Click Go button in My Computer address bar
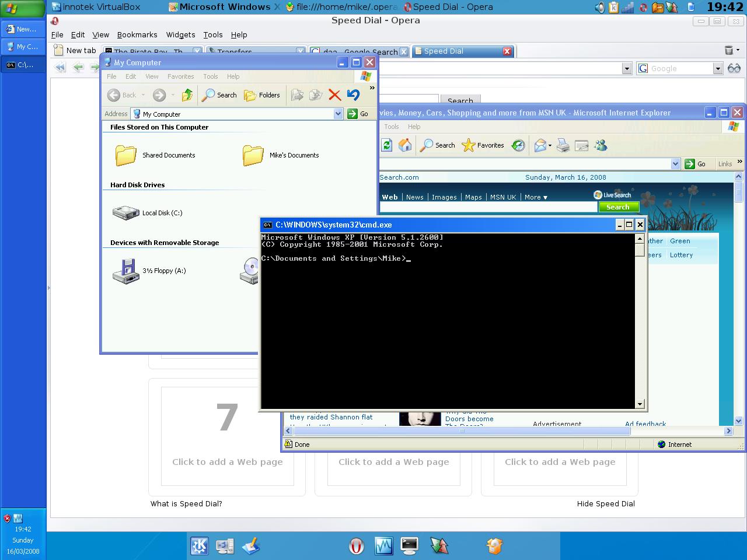 click(x=358, y=114)
